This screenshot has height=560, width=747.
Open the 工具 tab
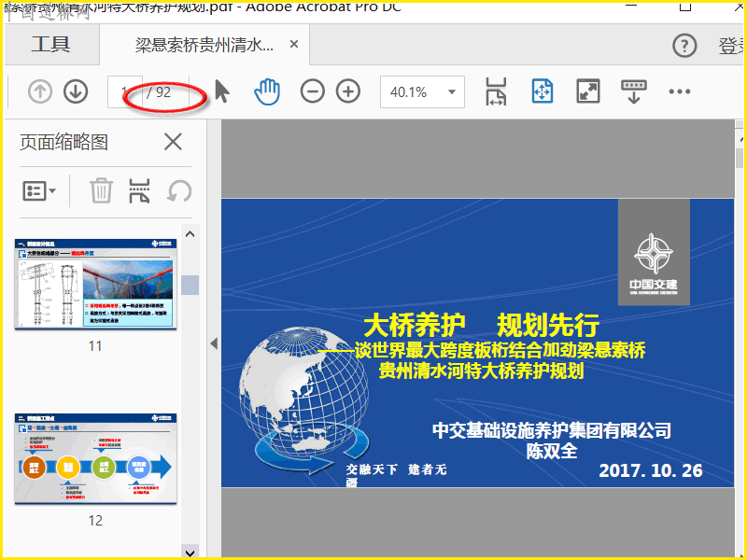click(50, 44)
